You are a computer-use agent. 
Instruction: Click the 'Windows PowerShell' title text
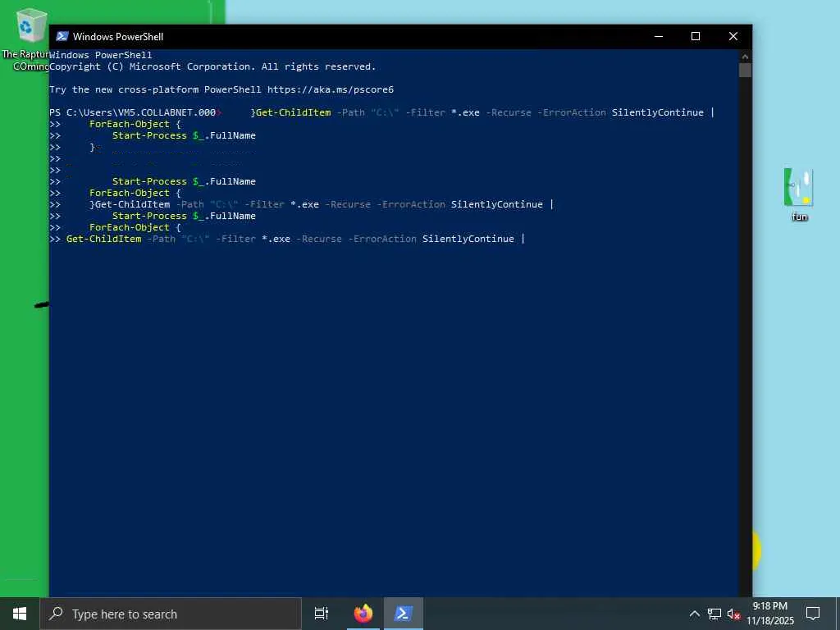pyautogui.click(x=118, y=36)
